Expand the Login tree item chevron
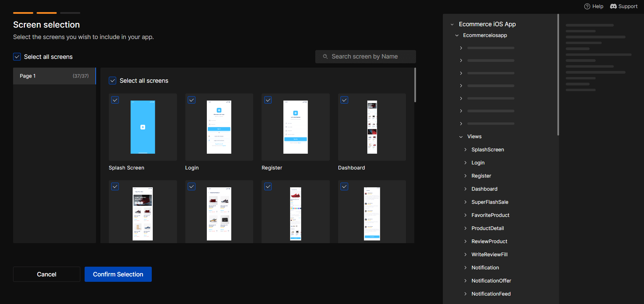Image resolution: width=644 pixels, height=304 pixels. (x=465, y=163)
